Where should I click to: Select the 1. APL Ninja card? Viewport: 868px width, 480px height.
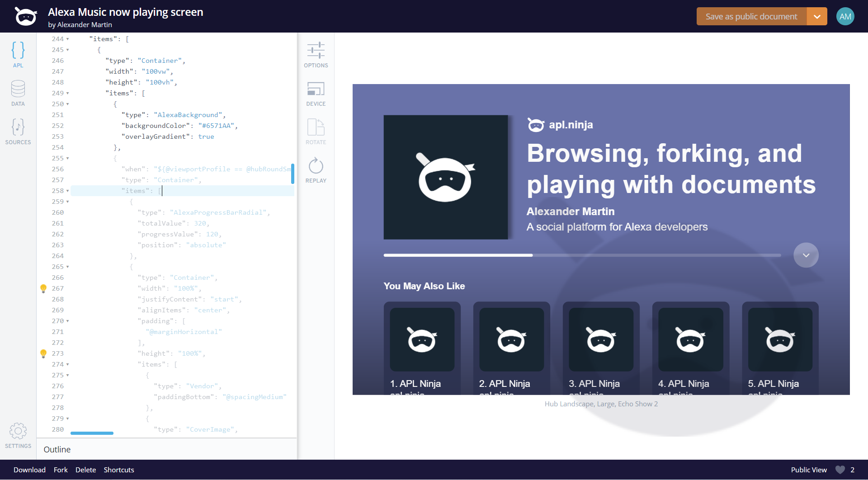(x=422, y=348)
